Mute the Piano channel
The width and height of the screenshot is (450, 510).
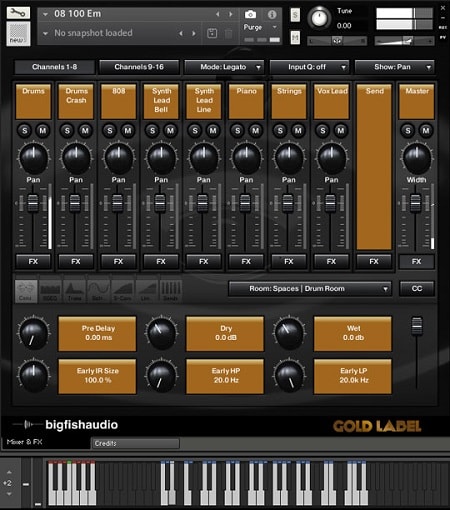coord(255,130)
